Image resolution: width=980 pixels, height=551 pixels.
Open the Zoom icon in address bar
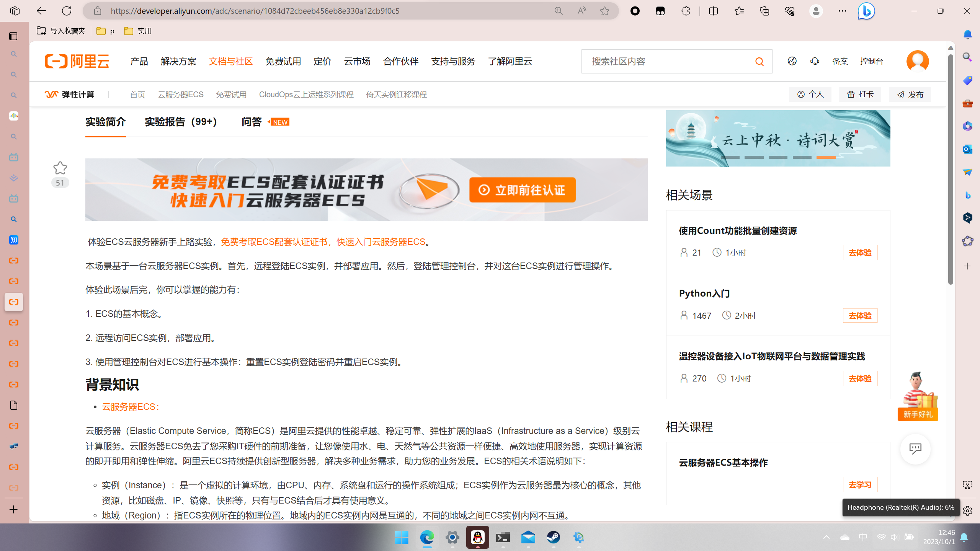(559, 11)
